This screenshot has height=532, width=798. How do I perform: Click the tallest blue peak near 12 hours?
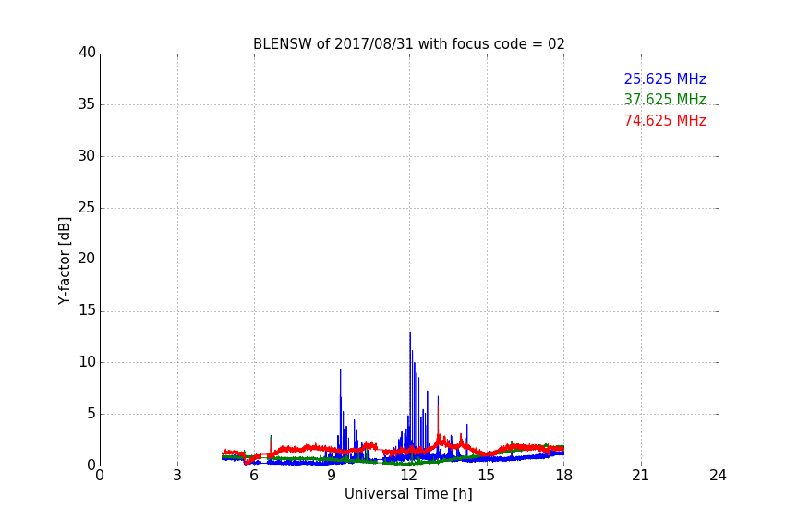click(x=410, y=333)
